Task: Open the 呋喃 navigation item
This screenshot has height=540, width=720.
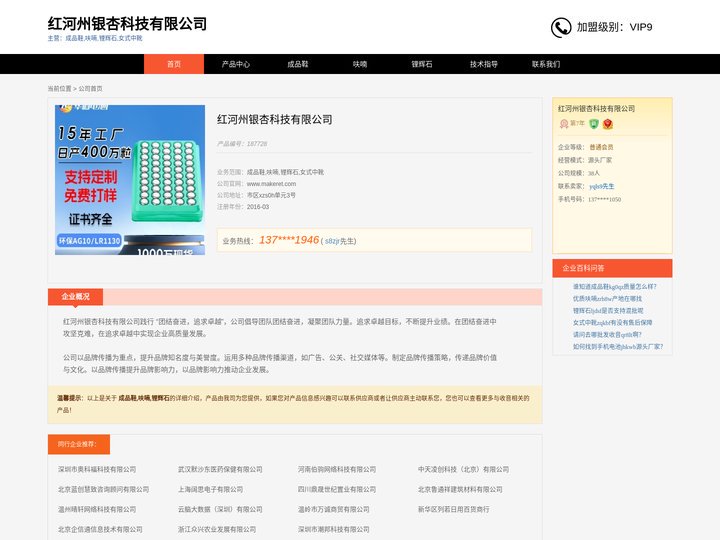Action: click(x=360, y=64)
